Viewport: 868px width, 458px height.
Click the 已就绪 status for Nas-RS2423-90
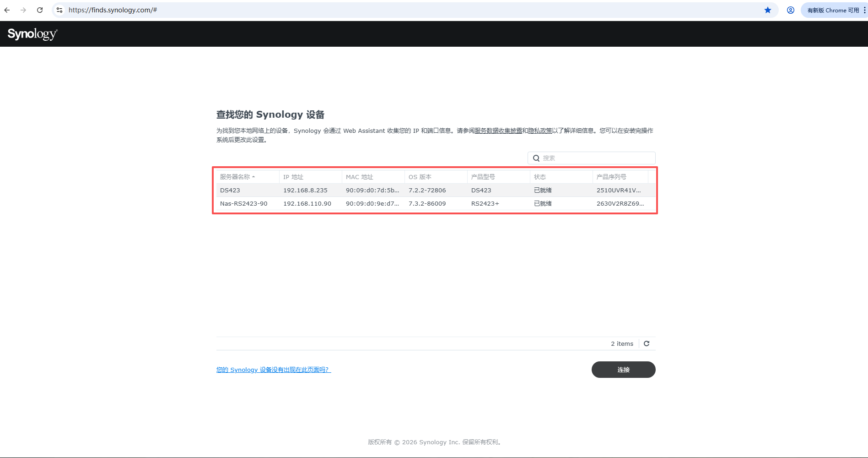(x=543, y=203)
